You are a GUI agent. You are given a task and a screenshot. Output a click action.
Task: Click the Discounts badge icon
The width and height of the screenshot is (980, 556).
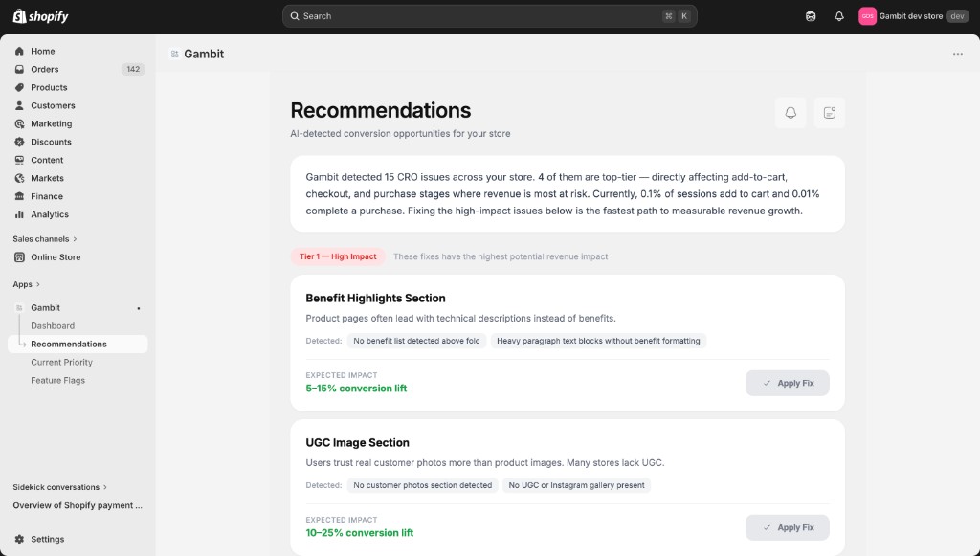(19, 142)
